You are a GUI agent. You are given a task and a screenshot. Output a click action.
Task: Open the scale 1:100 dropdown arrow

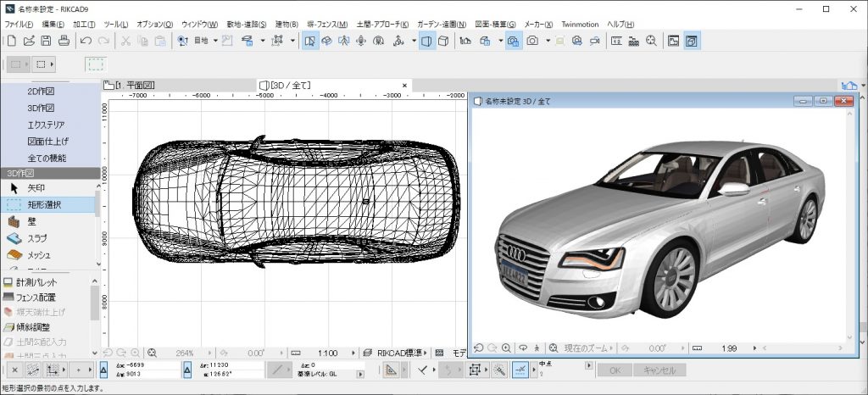coord(353,353)
